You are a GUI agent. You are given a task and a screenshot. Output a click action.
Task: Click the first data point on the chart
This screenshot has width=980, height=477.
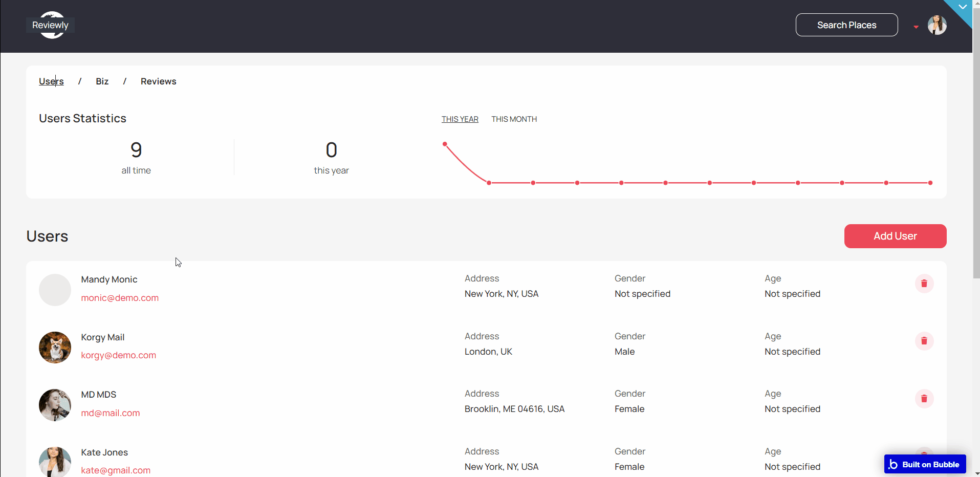(445, 144)
